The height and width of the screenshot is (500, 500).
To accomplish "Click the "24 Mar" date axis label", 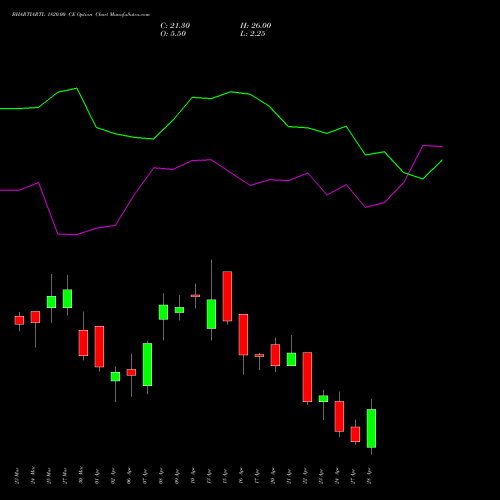I will click(x=33, y=476).
